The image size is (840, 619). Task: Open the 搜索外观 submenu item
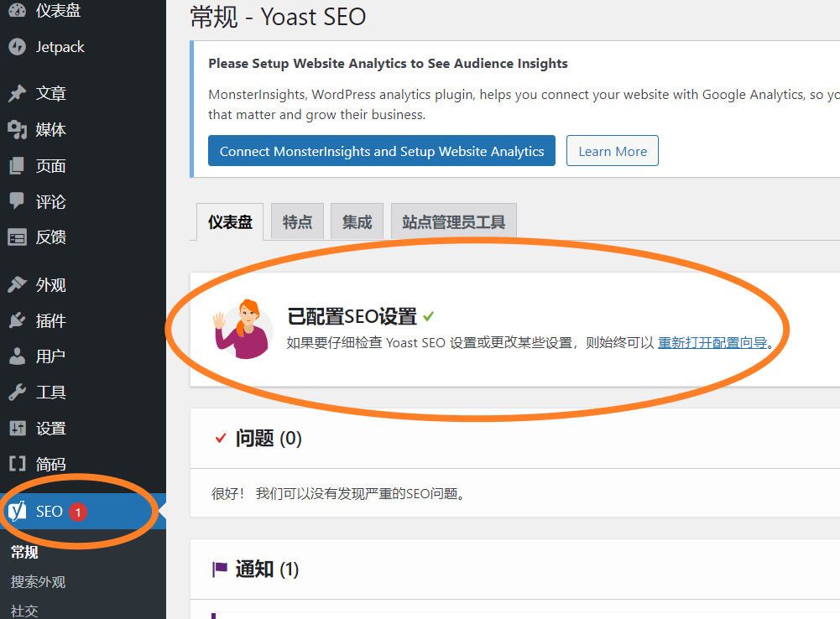click(38, 581)
